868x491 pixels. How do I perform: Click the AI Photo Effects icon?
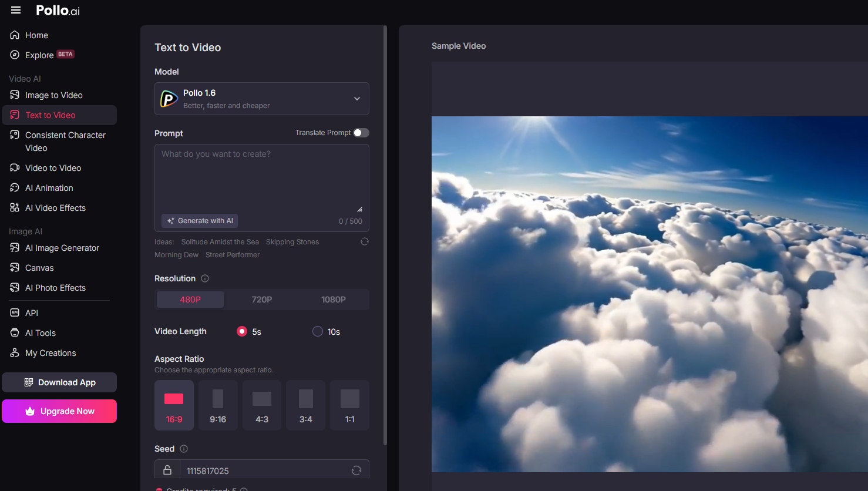pyautogui.click(x=15, y=287)
